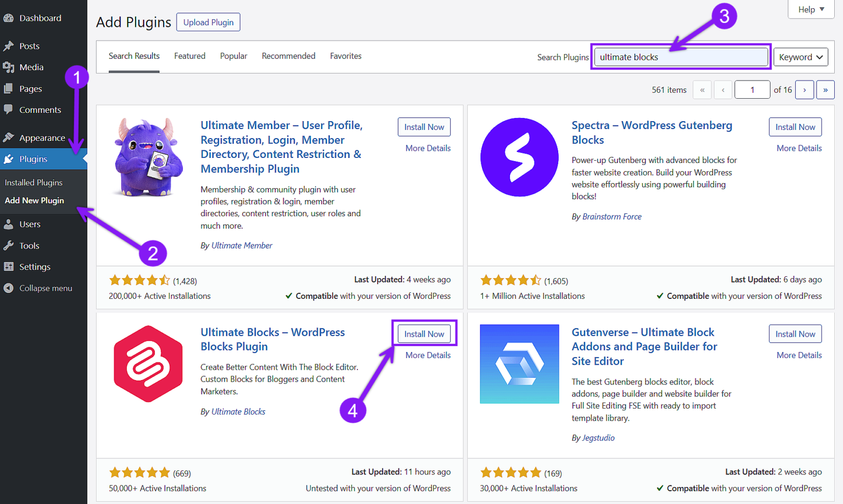Select the Appearance paintbrush icon

pyautogui.click(x=9, y=137)
